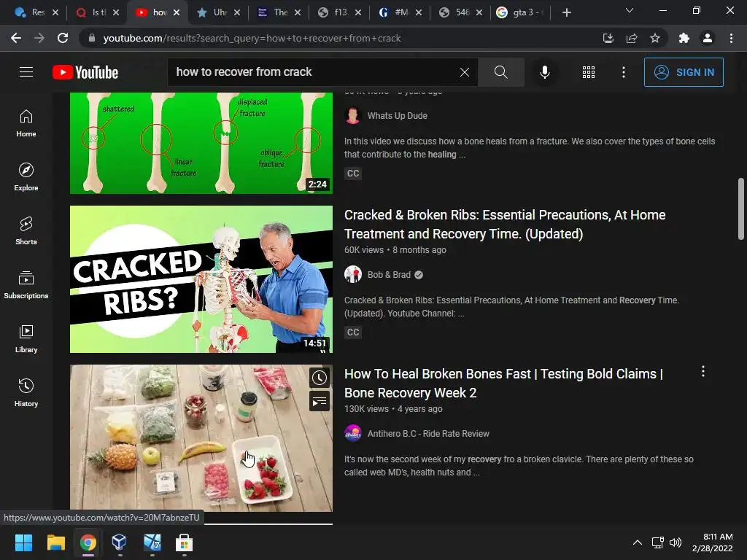Open the food items video thumbnail
Screen dimensions: 747x560
tap(201, 438)
